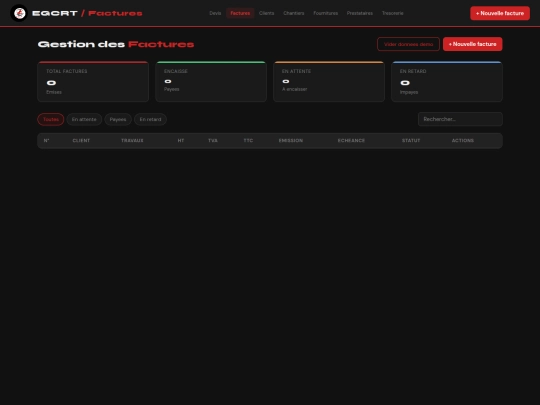Click the N° column header

pos(46,141)
